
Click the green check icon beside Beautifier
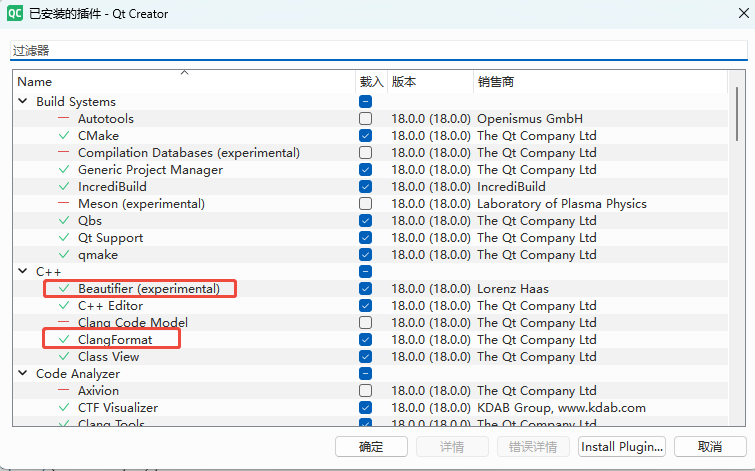(64, 288)
